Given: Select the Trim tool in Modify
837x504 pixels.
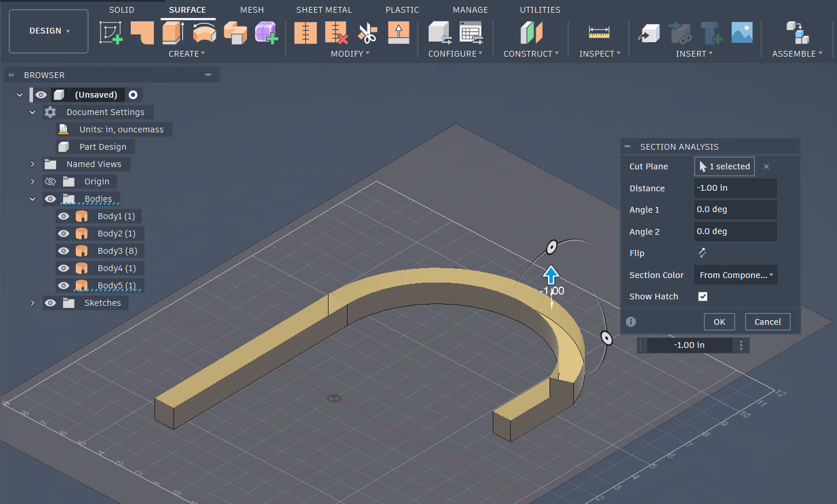Looking at the screenshot, I should [305, 32].
